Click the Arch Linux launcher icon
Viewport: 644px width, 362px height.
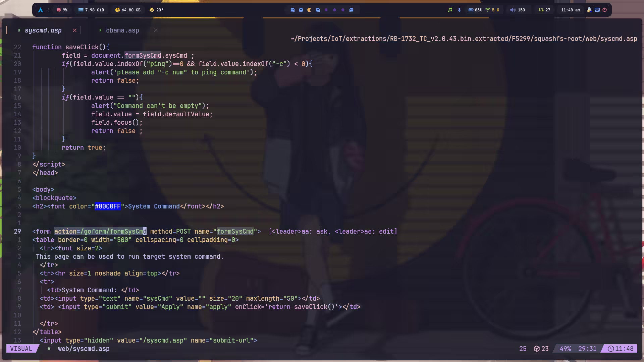[x=41, y=10]
